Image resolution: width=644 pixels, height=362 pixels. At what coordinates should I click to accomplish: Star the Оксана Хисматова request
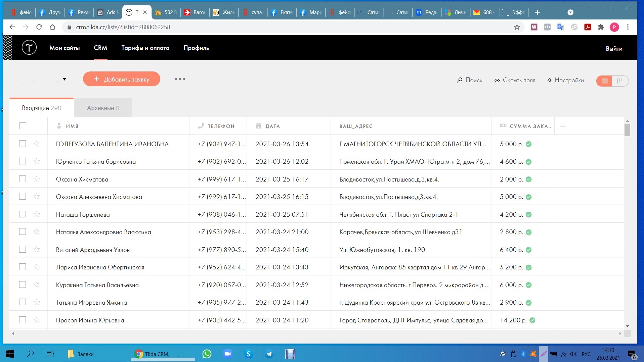point(37,179)
